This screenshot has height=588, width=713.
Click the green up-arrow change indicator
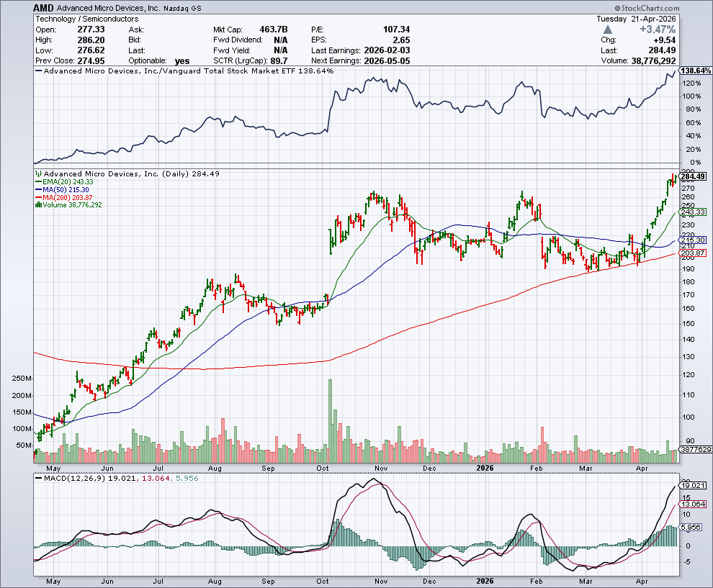tap(608, 30)
